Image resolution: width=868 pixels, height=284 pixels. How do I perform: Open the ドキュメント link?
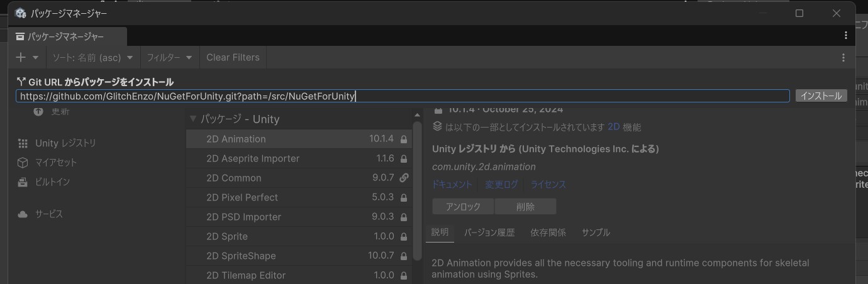pos(452,184)
